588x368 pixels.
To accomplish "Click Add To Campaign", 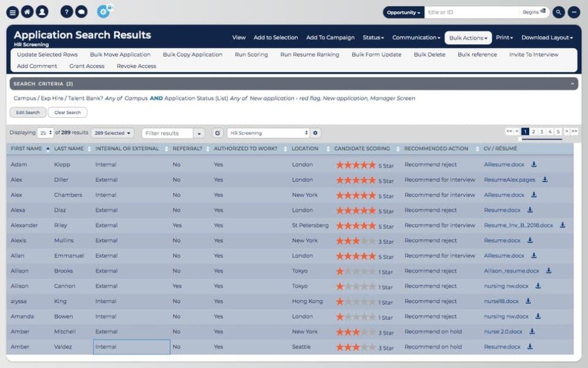I will 330,38.
